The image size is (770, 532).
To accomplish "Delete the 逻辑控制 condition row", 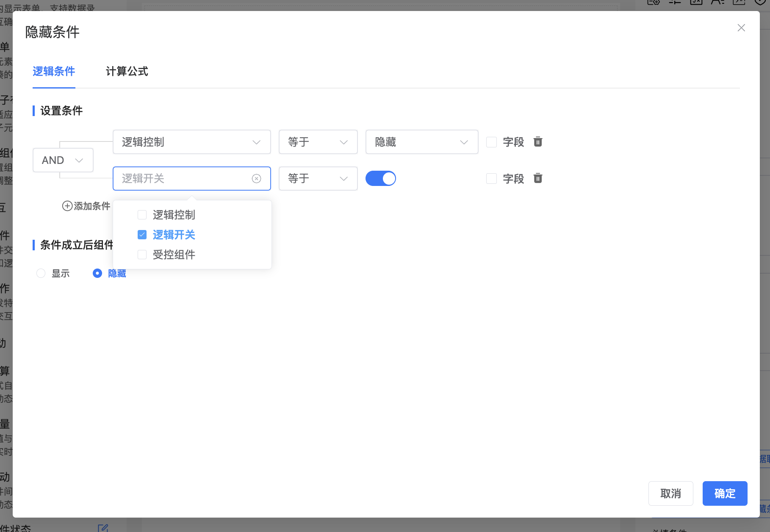I will click(538, 141).
